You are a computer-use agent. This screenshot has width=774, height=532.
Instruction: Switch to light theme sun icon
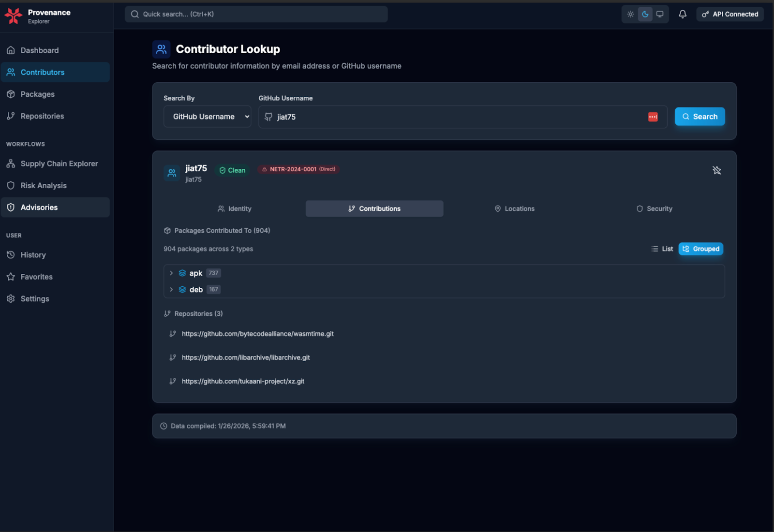click(630, 14)
